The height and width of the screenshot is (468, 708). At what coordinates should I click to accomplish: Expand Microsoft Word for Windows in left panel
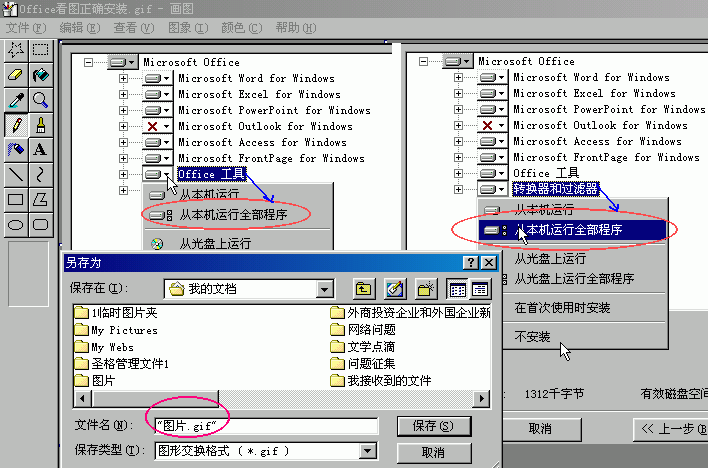123,79
